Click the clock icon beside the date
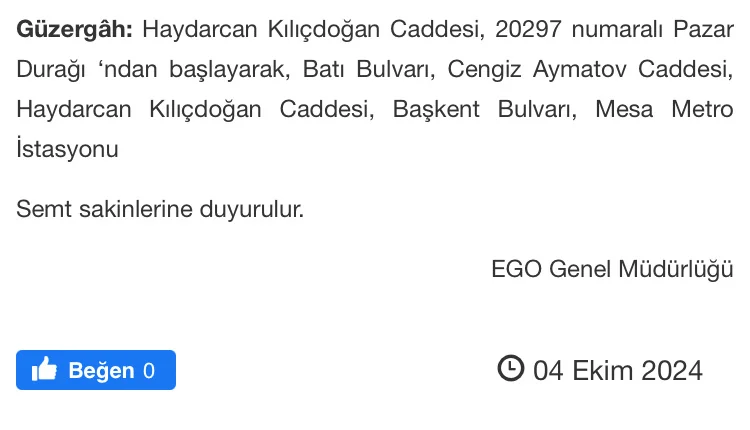 (x=510, y=369)
